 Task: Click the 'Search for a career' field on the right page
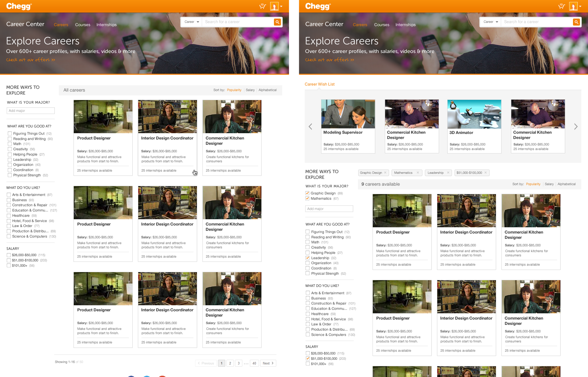click(537, 22)
